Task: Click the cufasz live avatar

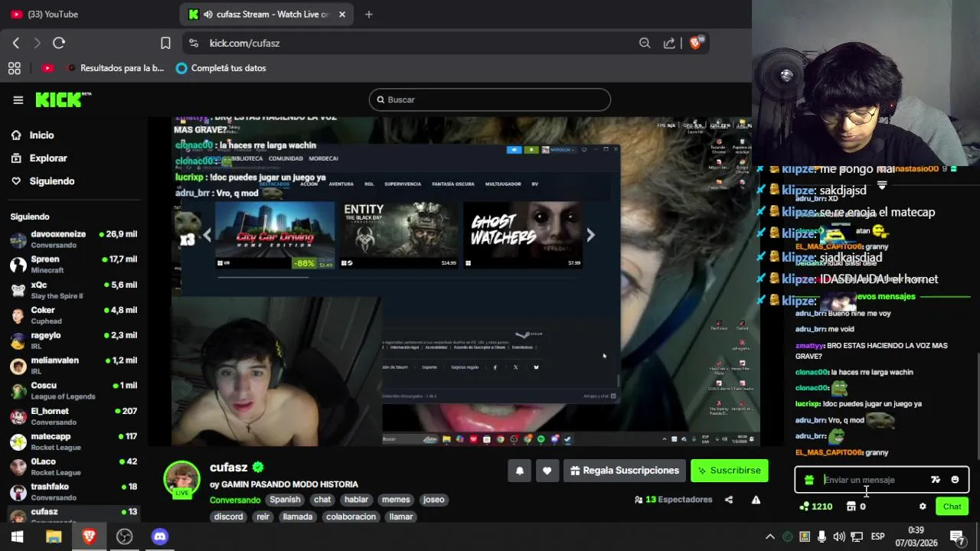Action: click(182, 480)
